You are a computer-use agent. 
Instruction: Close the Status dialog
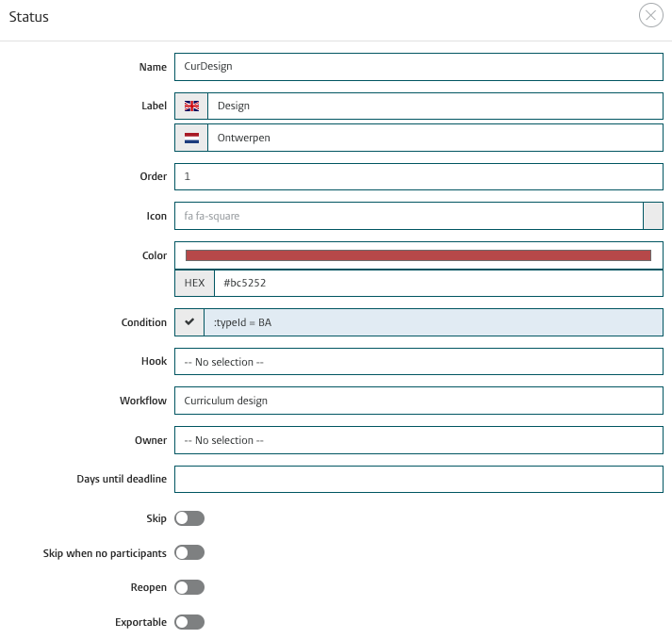click(x=650, y=15)
